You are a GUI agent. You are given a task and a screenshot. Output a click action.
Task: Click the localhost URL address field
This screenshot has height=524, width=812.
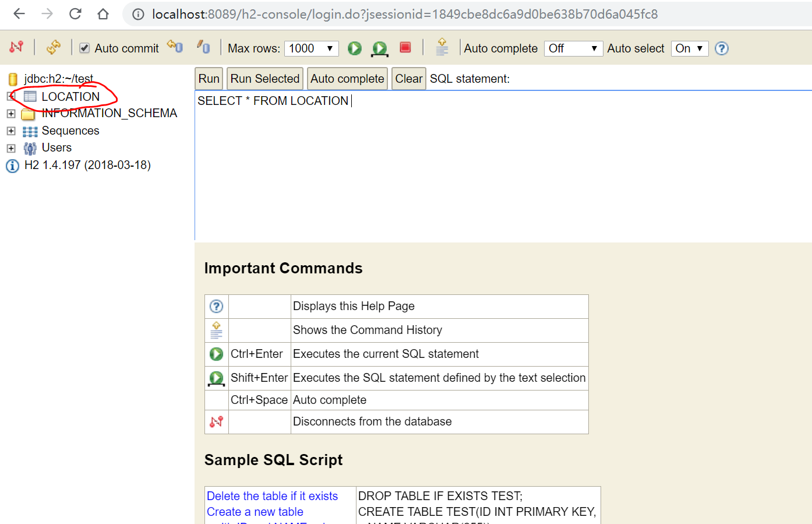[405, 14]
